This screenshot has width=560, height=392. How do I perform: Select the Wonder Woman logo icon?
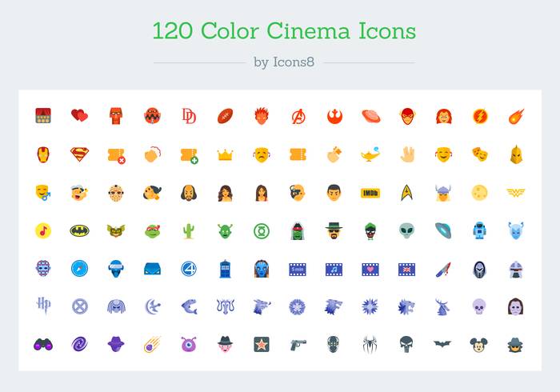[x=516, y=193]
